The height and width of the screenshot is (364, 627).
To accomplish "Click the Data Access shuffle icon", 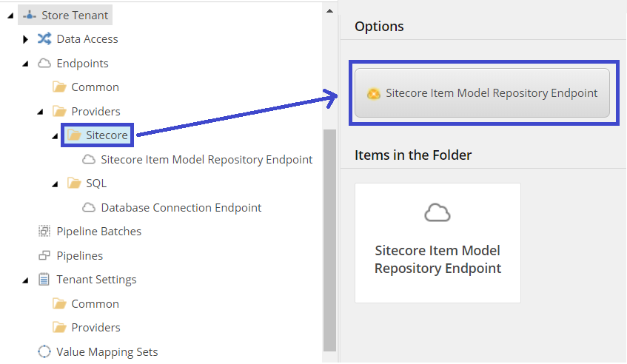I will [44, 38].
